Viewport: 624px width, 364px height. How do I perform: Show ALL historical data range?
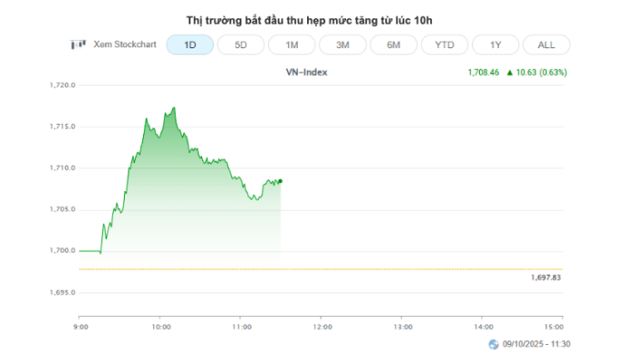547,44
